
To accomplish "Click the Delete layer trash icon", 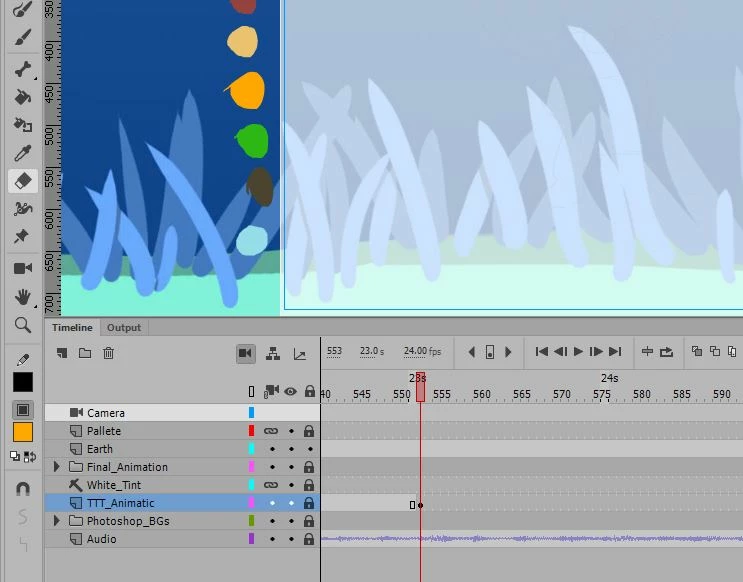I will (x=109, y=353).
